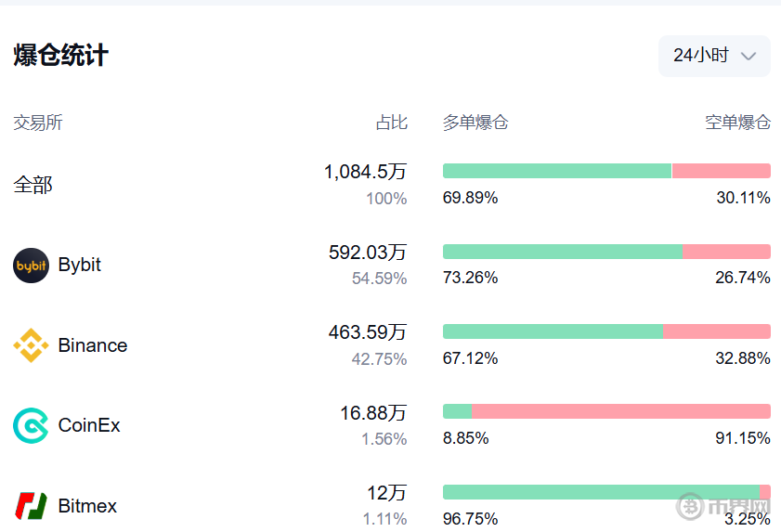Open the 24小时 time range dropdown
This screenshot has width=781, height=532.
[x=713, y=56]
